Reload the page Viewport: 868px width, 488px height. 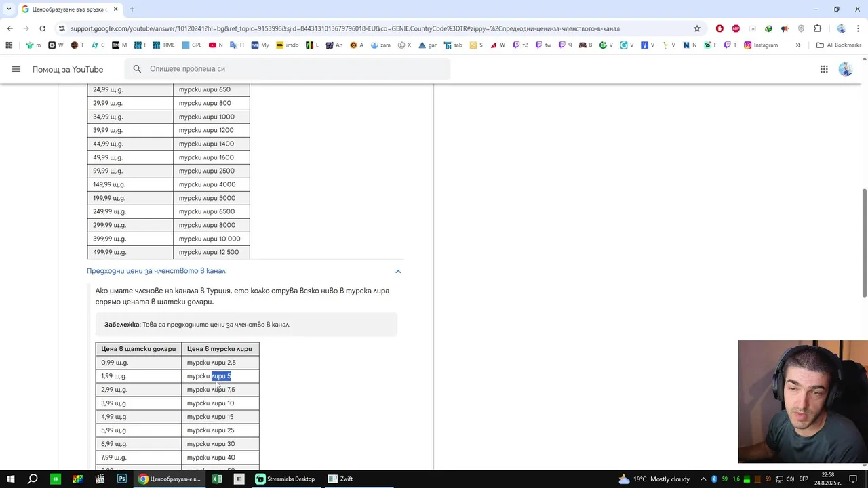(x=42, y=28)
